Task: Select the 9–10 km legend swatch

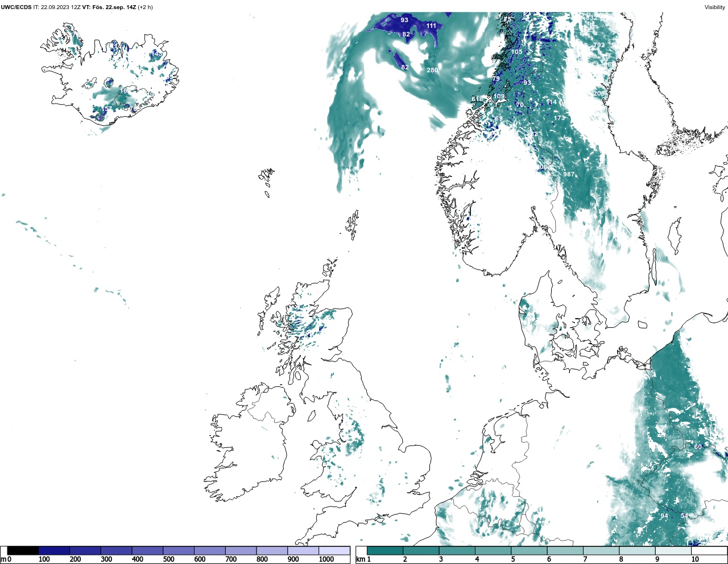Action: pyautogui.click(x=673, y=551)
